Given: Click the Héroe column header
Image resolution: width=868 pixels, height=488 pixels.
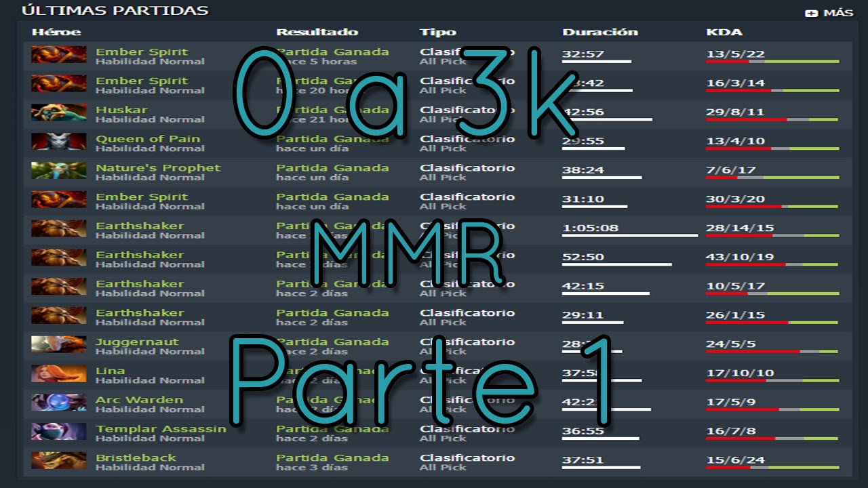Looking at the screenshot, I should click(x=56, y=32).
